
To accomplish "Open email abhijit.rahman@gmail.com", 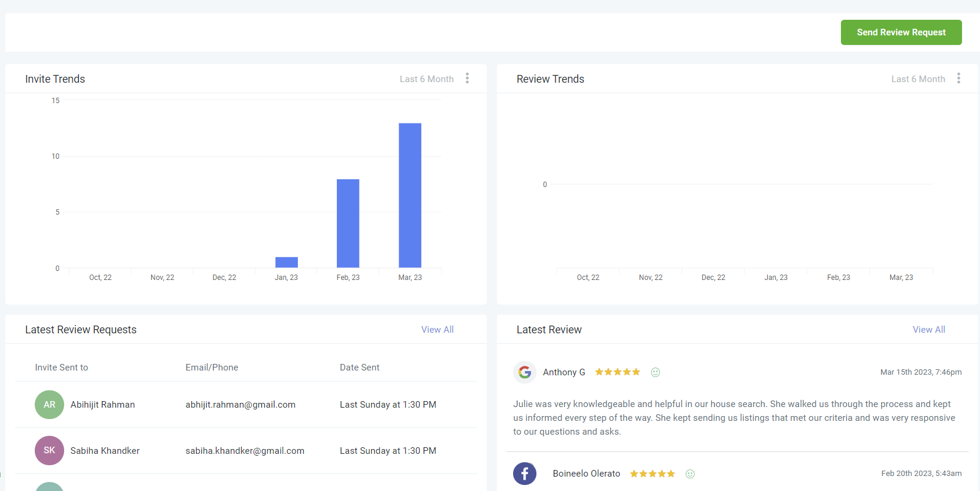I will (240, 405).
